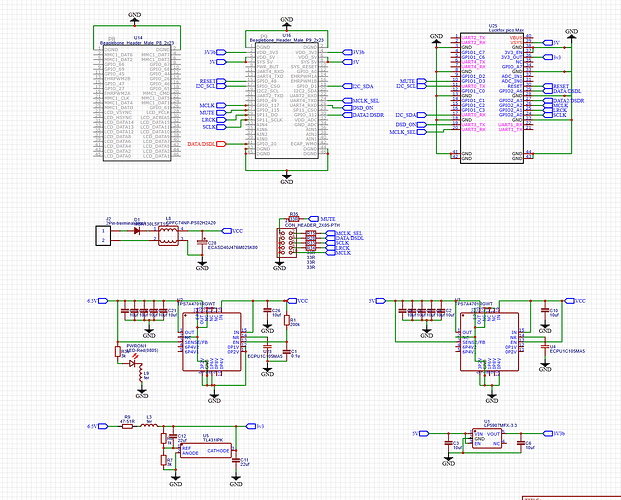Select the U5 TL431 shunt regulator
Image resolution: width=621 pixels, height=500 pixels.
tap(206, 450)
